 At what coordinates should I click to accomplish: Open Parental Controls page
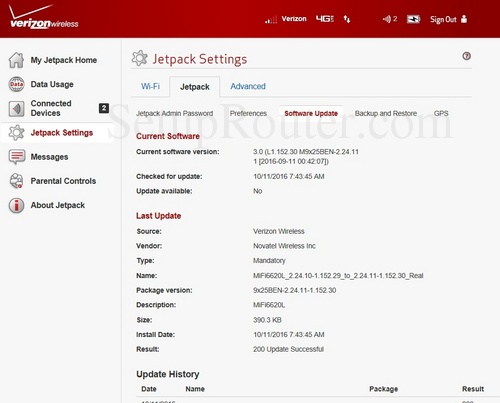63,181
